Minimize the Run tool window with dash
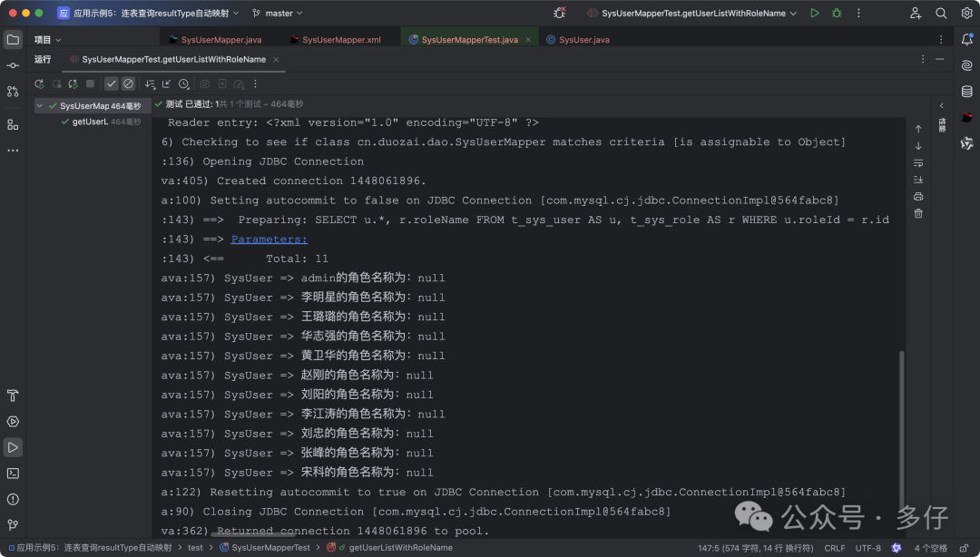The height and width of the screenshot is (557, 980). point(939,59)
